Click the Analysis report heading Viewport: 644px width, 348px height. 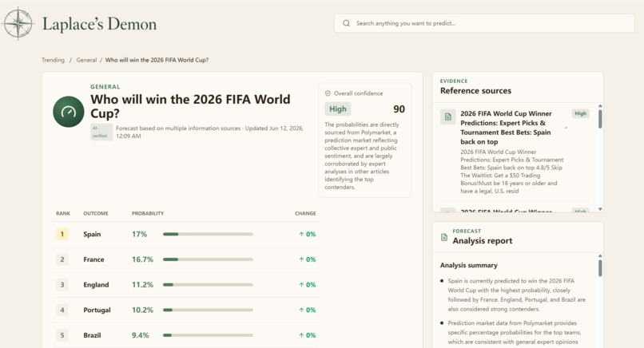(482, 241)
